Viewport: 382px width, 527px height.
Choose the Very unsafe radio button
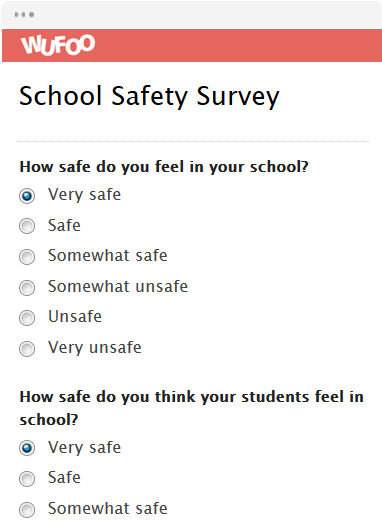[x=27, y=349]
